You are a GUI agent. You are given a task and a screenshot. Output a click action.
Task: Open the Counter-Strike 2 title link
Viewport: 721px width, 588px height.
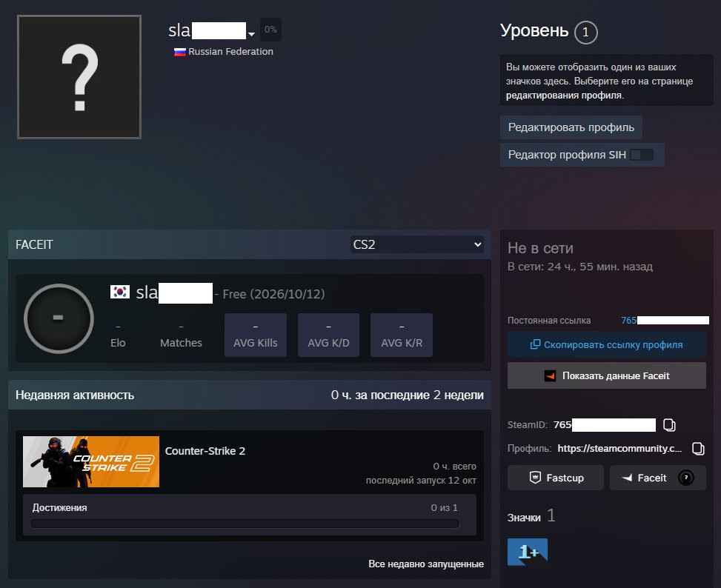coord(205,451)
